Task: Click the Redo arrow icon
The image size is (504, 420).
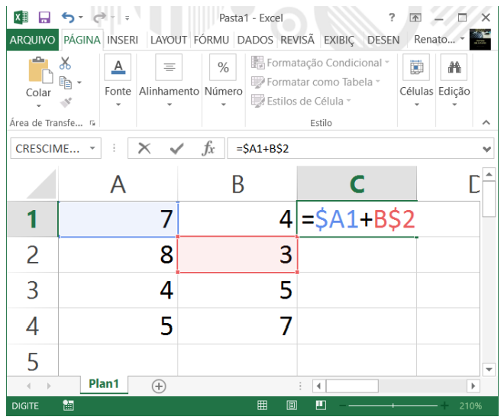Action: pos(99,18)
